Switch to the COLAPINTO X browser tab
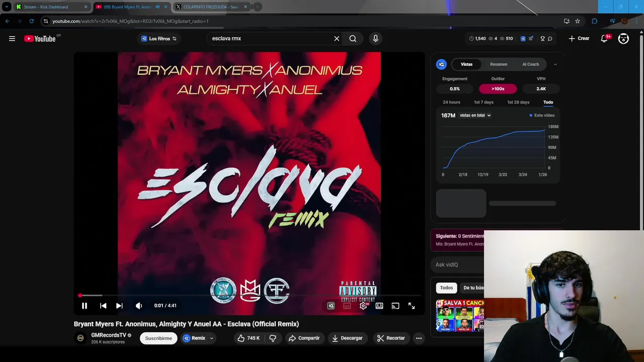The image size is (644, 362). point(210,7)
